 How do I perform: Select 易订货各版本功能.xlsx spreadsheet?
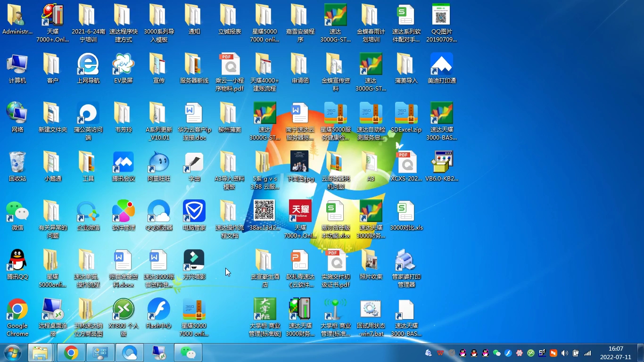(336, 219)
